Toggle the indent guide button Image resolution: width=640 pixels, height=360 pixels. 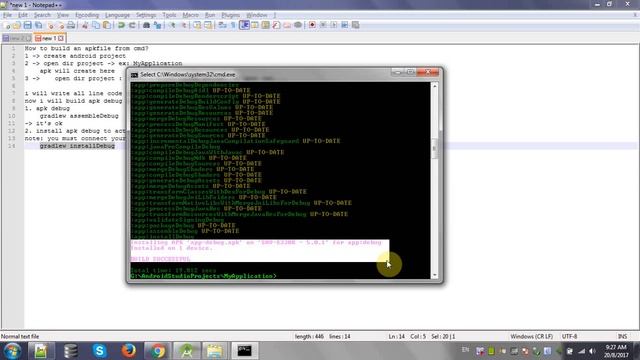(x=244, y=25)
